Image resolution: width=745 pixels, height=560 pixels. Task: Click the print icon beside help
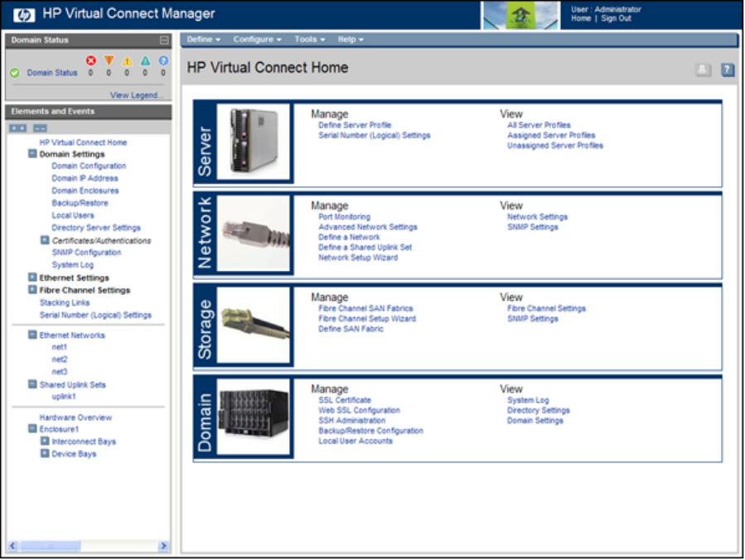[703, 70]
